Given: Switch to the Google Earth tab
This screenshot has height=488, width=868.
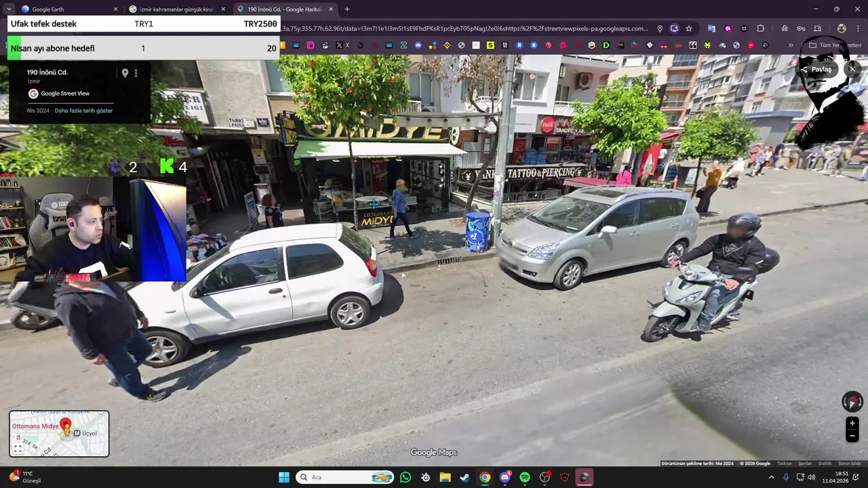Looking at the screenshot, I should (68, 9).
